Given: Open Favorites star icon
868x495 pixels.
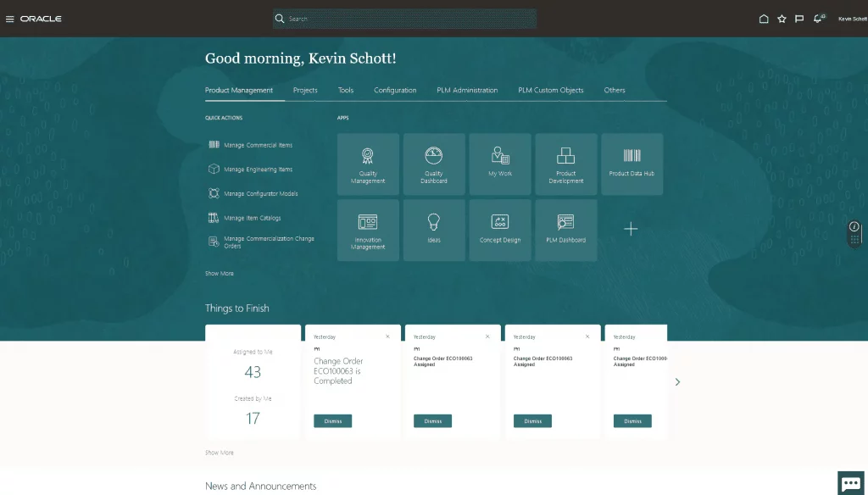Looking at the screenshot, I should (782, 19).
